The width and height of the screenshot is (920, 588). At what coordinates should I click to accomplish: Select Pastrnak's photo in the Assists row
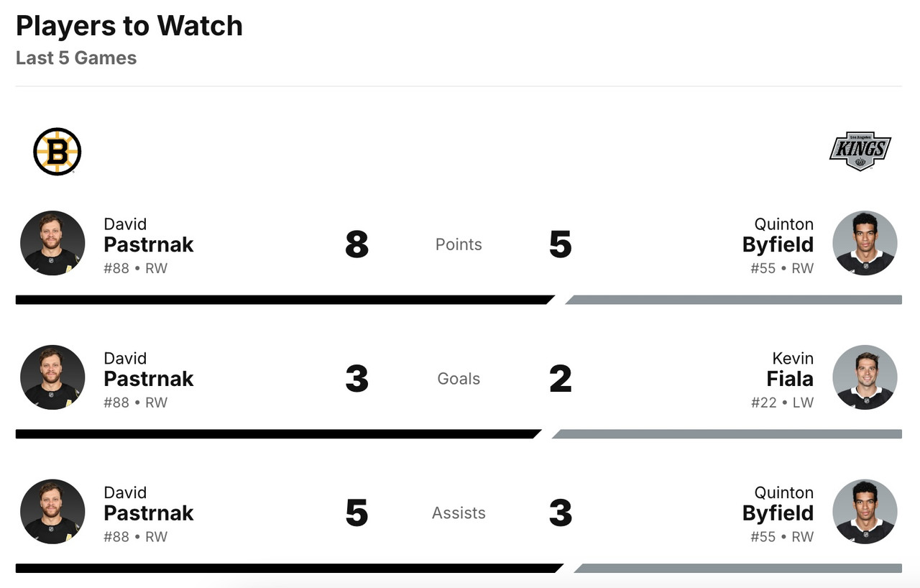52,512
